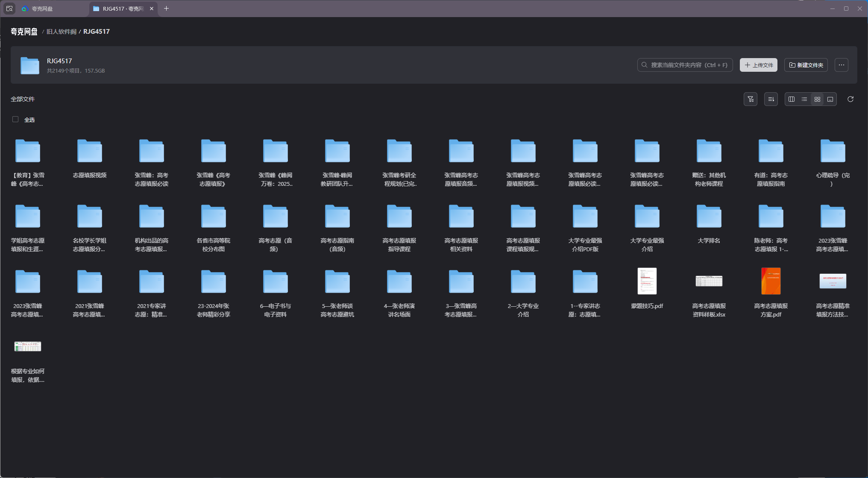Check the 全选 select-all checkbox
868x478 pixels.
tap(15, 119)
